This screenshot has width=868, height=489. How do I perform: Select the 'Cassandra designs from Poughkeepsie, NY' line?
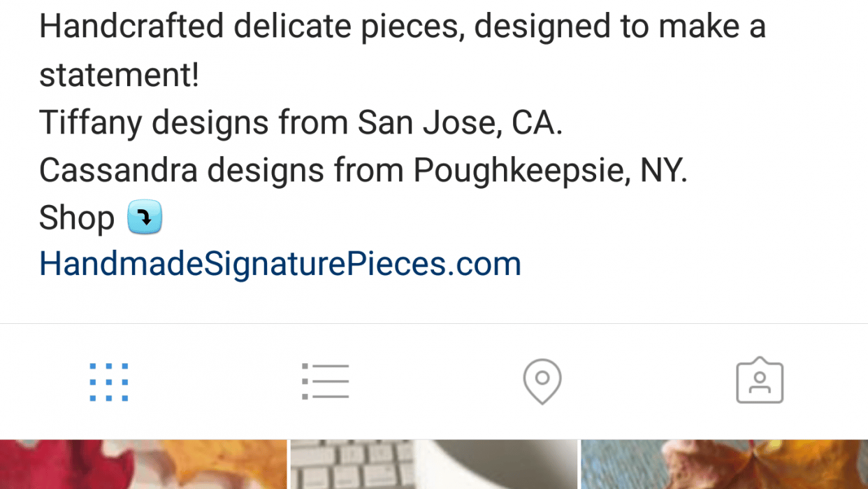point(363,169)
